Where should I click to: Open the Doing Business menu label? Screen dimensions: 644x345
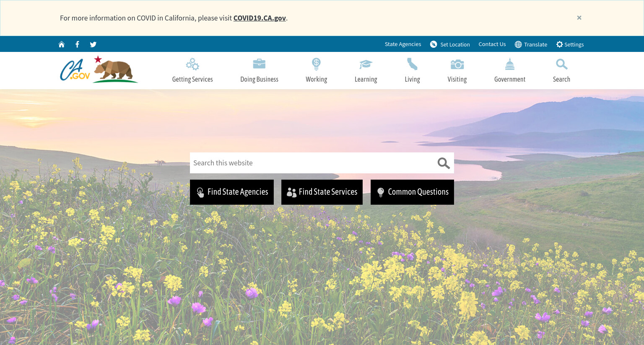(259, 79)
